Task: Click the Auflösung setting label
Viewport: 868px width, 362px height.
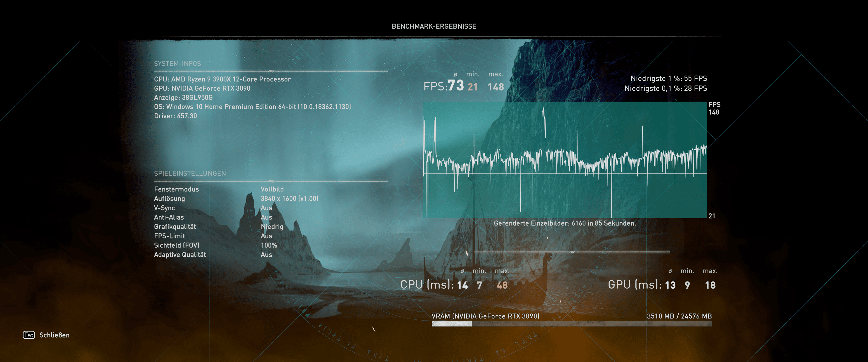Action: [x=169, y=199]
